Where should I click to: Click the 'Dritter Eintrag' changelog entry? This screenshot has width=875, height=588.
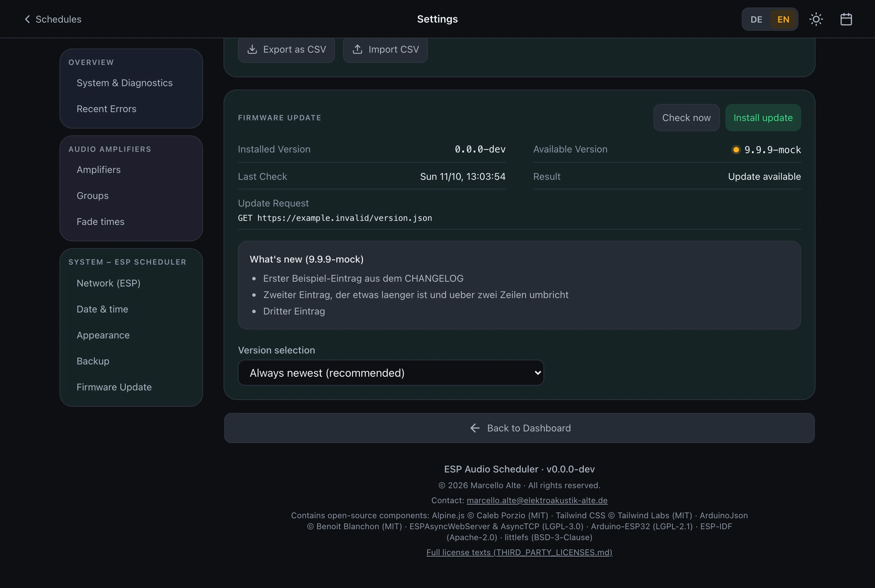point(294,311)
